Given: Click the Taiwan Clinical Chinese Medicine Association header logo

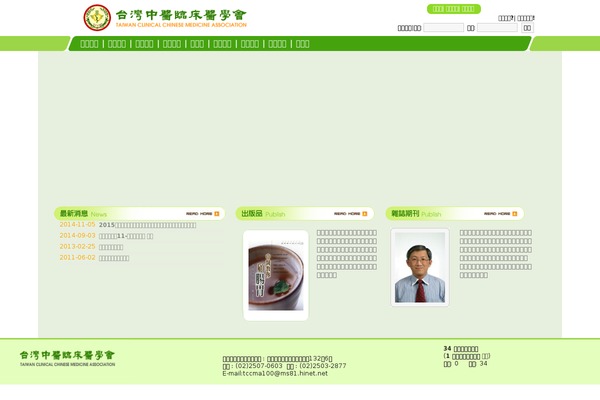Looking at the screenshot, I should [x=165, y=18].
